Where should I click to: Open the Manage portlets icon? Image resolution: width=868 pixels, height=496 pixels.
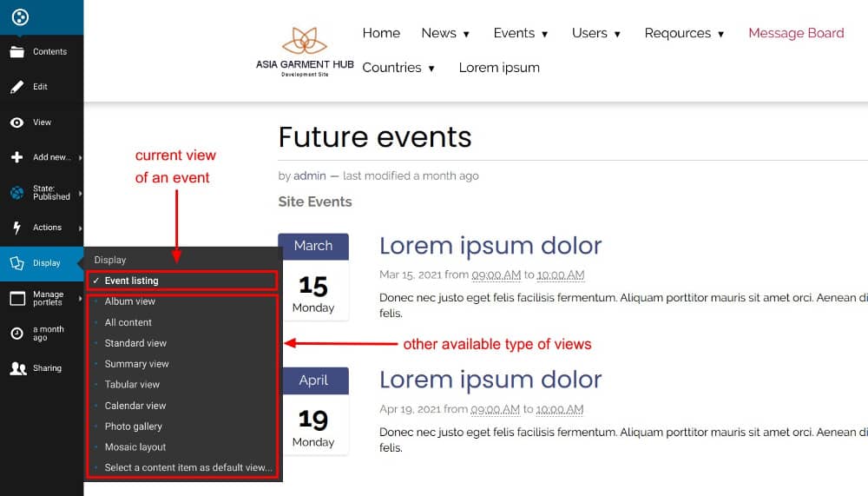click(17, 298)
